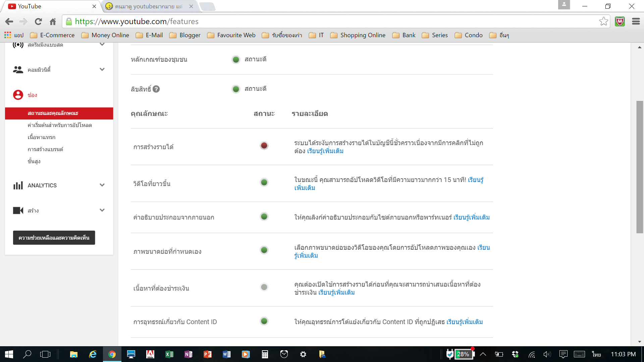644x362 pixels.
Task: Open upload defaults (ค่าเริ่มต้นสำหรับการอัปโหลด) menu item
Action: 60,125
